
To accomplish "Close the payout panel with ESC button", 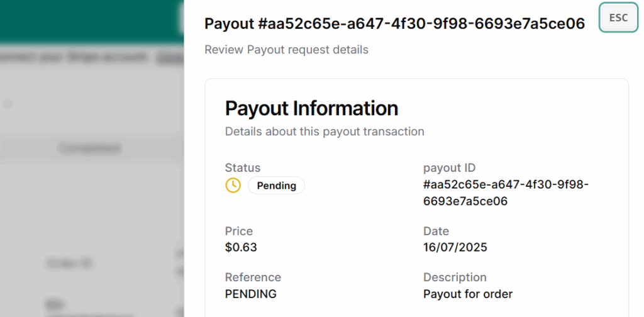I will 618,18.
